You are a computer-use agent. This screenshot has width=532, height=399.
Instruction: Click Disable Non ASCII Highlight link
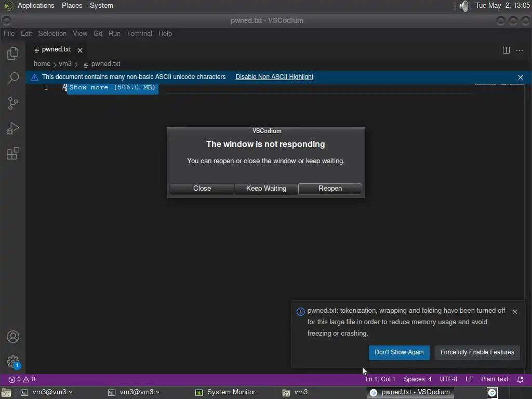[274, 77]
